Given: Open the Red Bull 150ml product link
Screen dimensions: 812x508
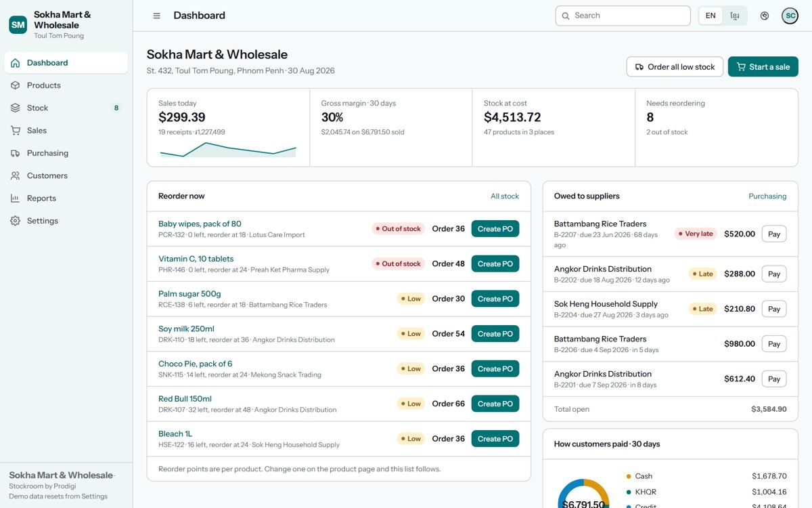Looking at the screenshot, I should tap(185, 399).
